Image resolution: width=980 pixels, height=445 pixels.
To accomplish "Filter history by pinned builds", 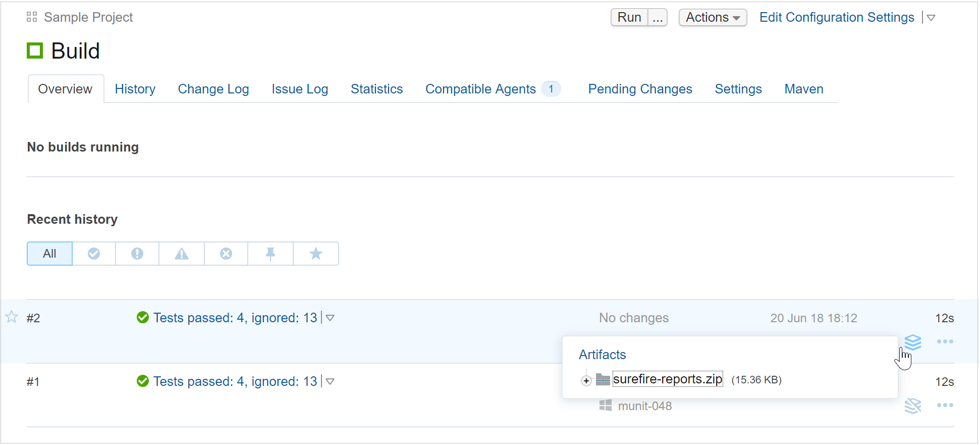I will pyautogui.click(x=270, y=254).
